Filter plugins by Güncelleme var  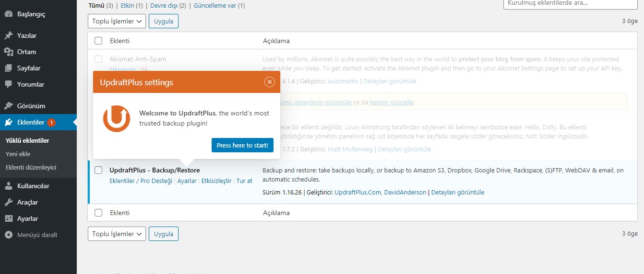coord(215,6)
